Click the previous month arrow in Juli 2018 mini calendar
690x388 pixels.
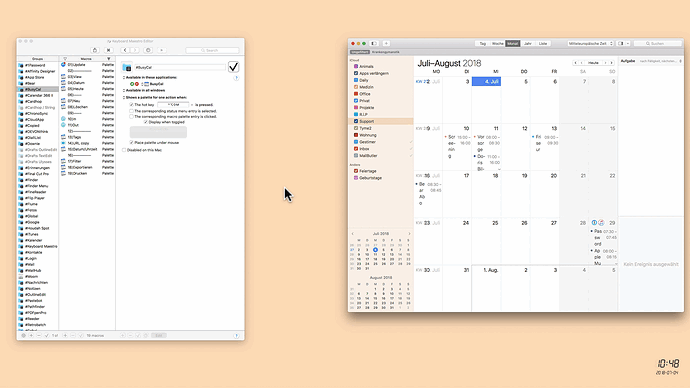click(352, 234)
